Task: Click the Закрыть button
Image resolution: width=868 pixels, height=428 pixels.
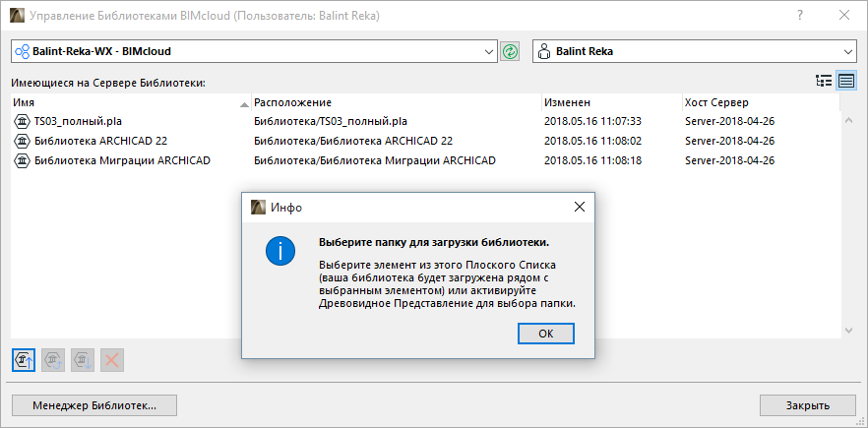Action: point(807,405)
